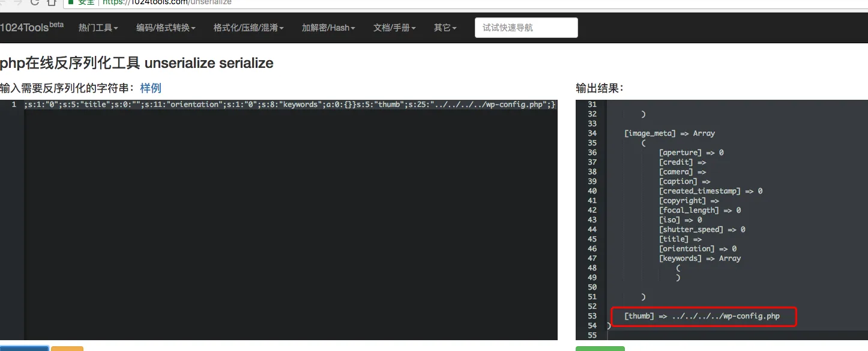This screenshot has width=868, height=351.
Task: Open the 其它 dropdown menu
Action: (x=445, y=28)
